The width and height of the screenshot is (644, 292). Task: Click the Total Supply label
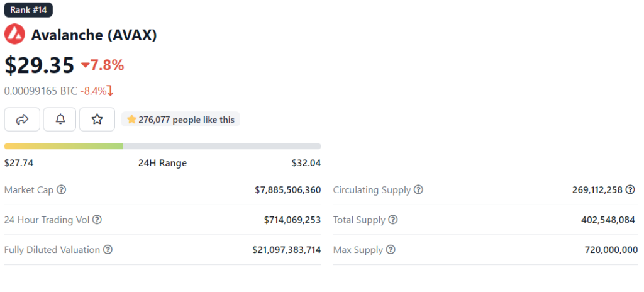(359, 220)
